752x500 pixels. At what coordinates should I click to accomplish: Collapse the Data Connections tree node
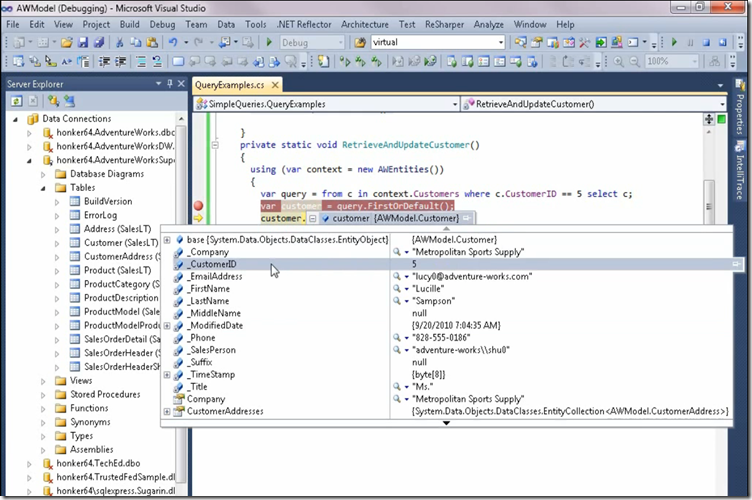[x=15, y=119]
